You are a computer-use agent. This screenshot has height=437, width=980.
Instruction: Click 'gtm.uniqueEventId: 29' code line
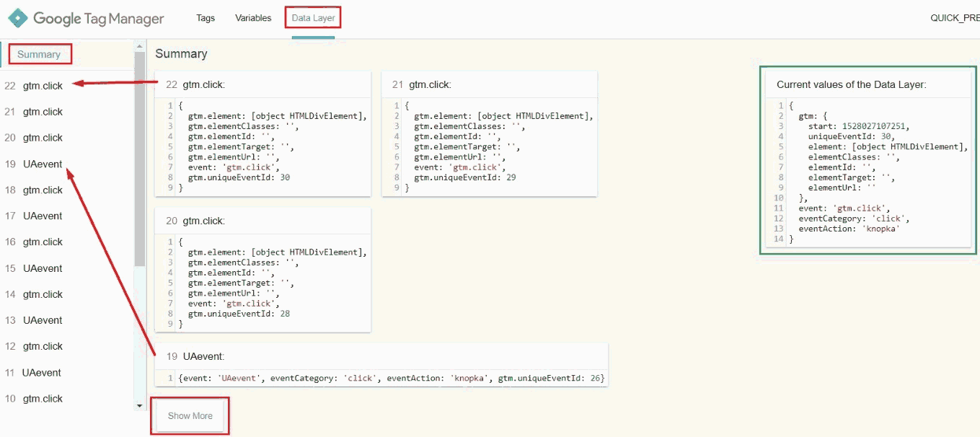465,177
